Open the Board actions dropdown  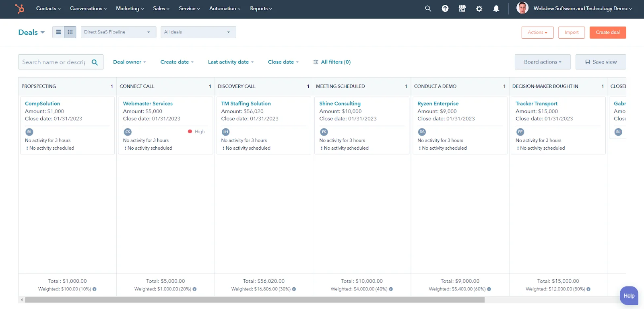pos(543,62)
